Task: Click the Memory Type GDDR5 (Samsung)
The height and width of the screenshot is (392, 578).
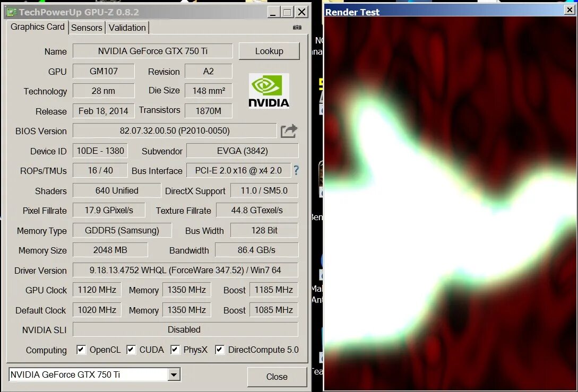Action: click(122, 230)
